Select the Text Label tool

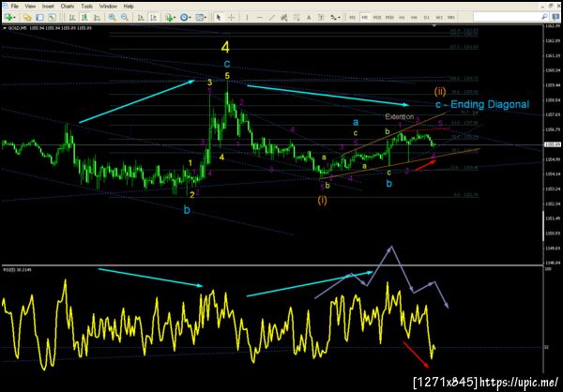point(321,17)
